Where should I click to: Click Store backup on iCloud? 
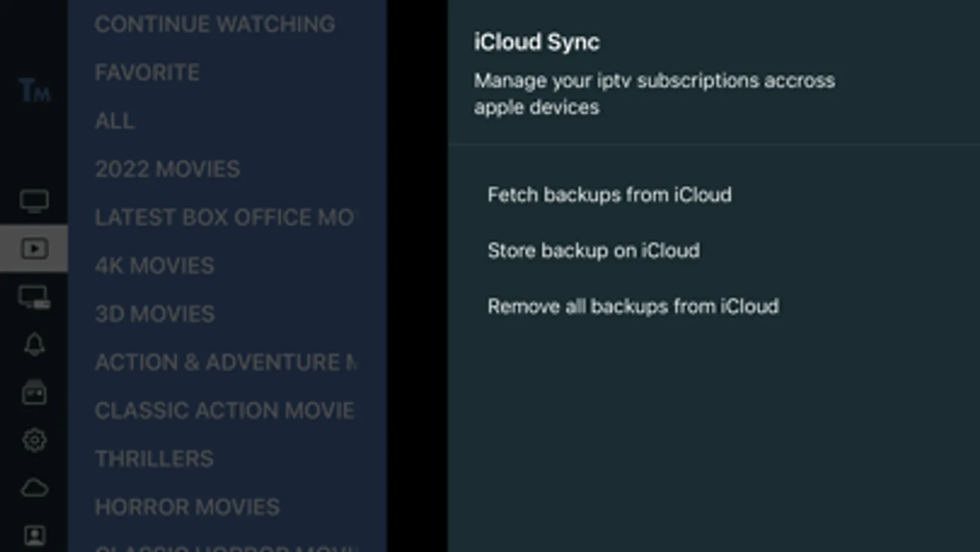click(593, 251)
